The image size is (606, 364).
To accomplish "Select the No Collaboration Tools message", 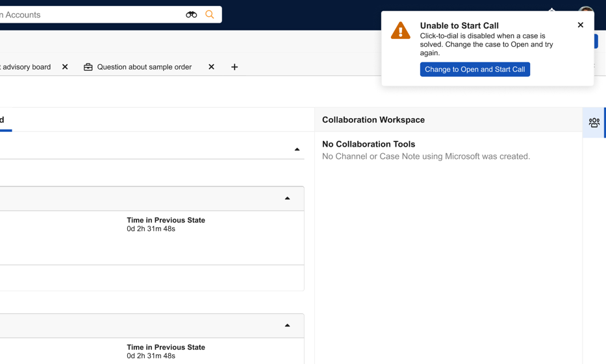I will tap(368, 144).
